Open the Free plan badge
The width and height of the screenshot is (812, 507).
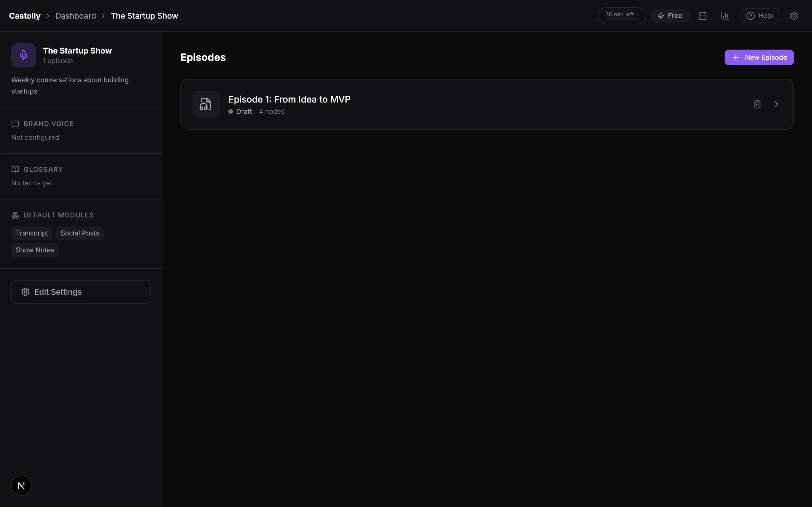click(670, 16)
